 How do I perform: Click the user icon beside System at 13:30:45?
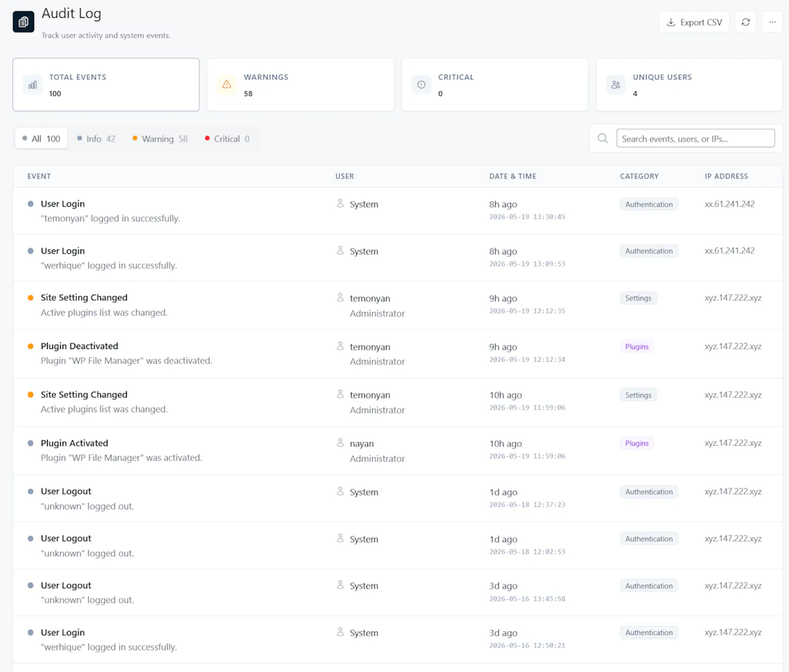pos(340,203)
